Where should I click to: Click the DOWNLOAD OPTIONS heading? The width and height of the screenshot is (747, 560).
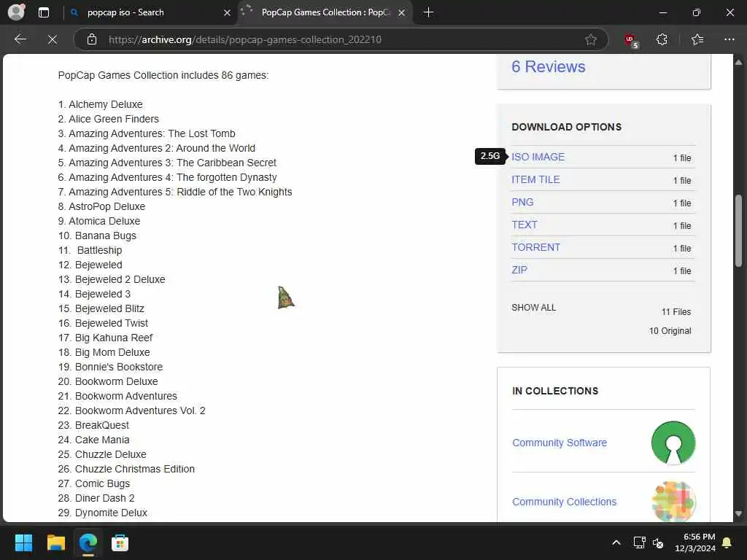[x=566, y=127]
